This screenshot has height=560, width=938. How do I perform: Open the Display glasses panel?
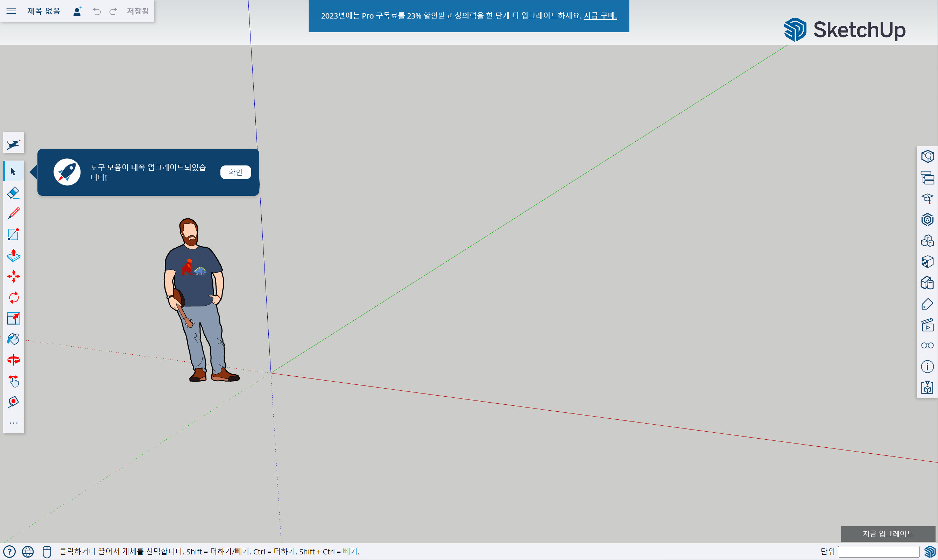click(x=927, y=346)
